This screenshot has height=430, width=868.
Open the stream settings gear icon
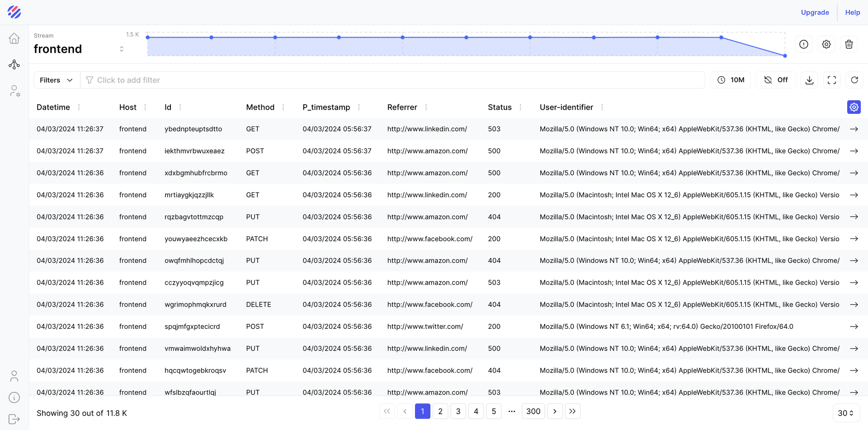tap(826, 44)
